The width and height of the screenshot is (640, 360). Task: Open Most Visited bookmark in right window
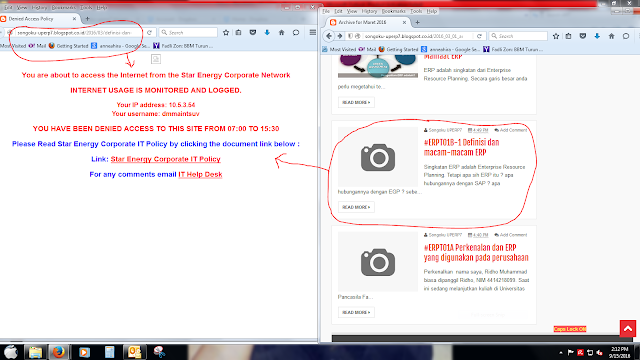339,49
